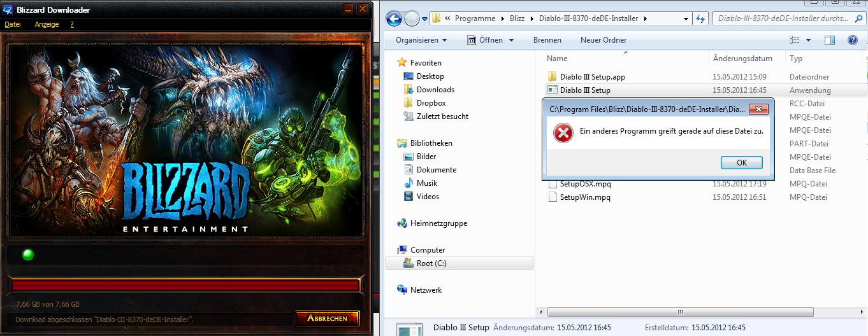This screenshot has height=336, width=868.
Task: Open the Anzeige menu in Blizzard Downloader
Action: pyautogui.click(x=47, y=24)
